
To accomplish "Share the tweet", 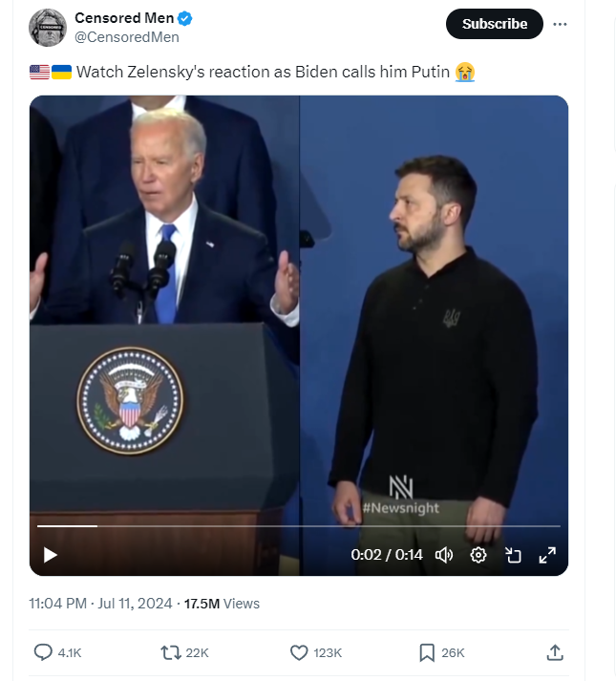I will click(554, 652).
